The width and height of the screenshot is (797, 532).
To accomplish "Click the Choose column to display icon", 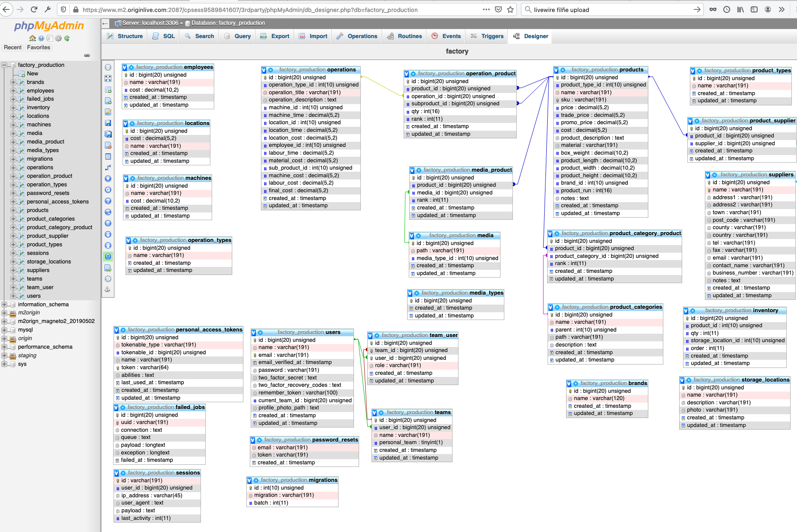I will [x=108, y=179].
